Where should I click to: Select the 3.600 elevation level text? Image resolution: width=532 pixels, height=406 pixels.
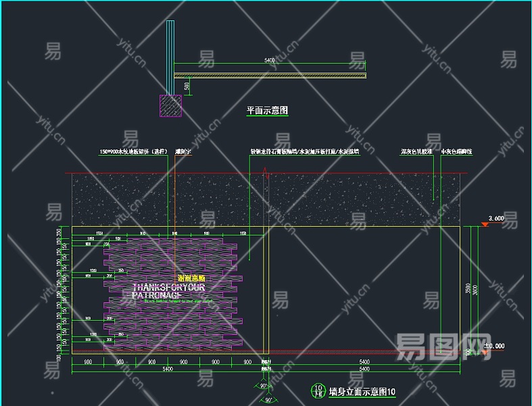pyautogui.click(x=496, y=218)
